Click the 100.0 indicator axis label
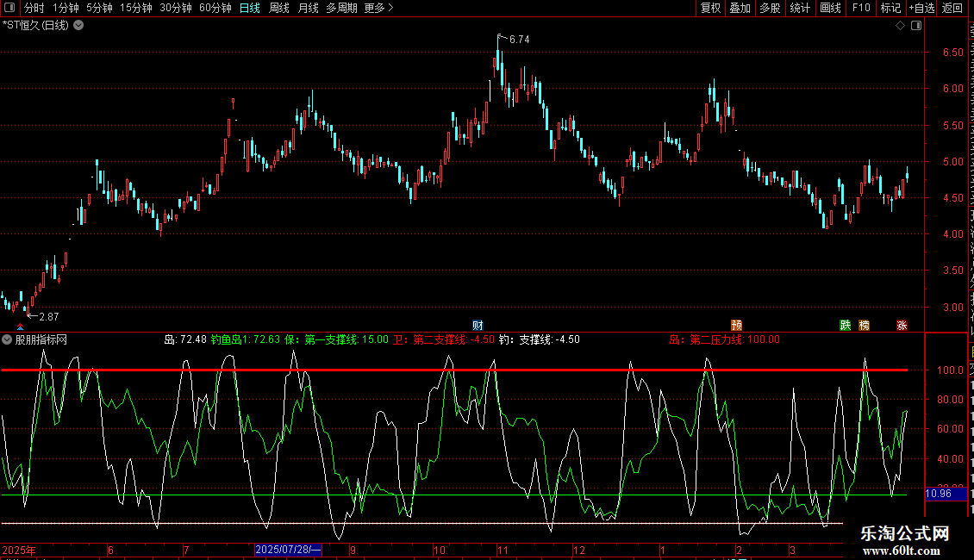The image size is (974, 560). [951, 370]
